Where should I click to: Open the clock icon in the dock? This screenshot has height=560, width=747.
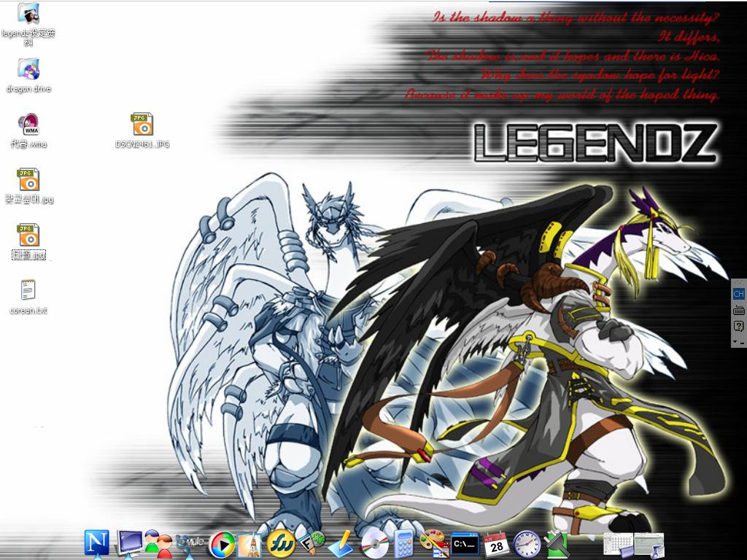tap(527, 544)
